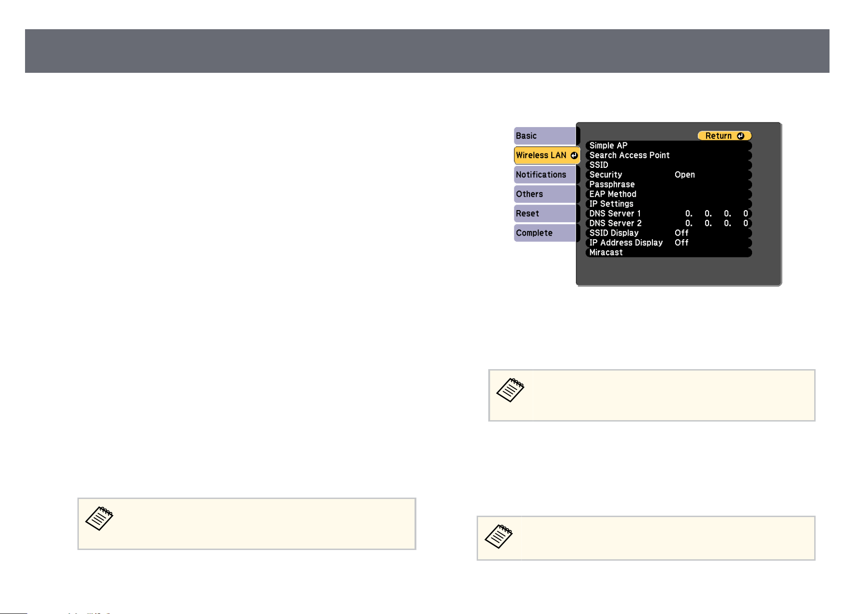This screenshot has width=868, height=614.
Task: Choose the Complete menu tab
Action: point(545,233)
